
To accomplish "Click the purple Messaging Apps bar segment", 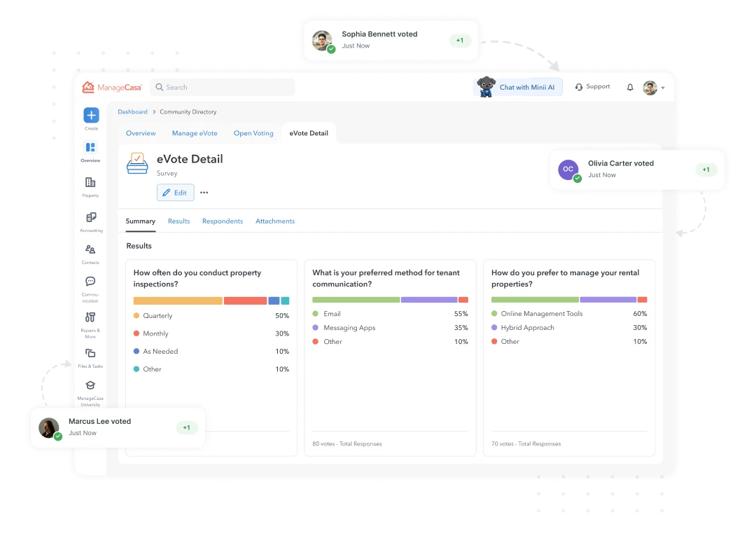I will click(429, 300).
